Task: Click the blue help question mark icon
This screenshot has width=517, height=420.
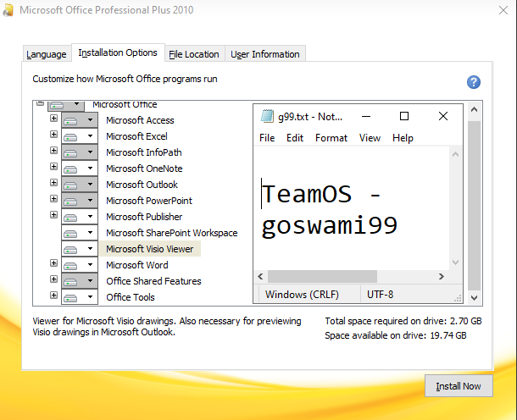Action: tap(474, 82)
